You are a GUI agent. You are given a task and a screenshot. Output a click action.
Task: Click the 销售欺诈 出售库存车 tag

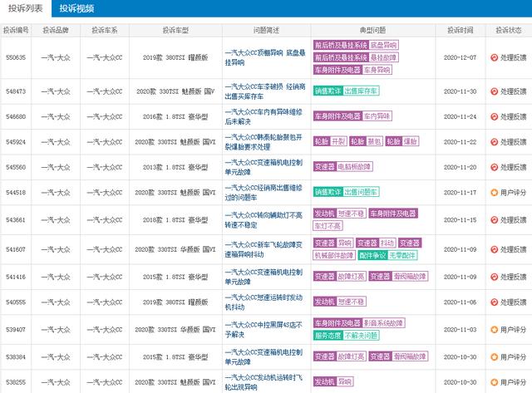pyautogui.click(x=347, y=91)
